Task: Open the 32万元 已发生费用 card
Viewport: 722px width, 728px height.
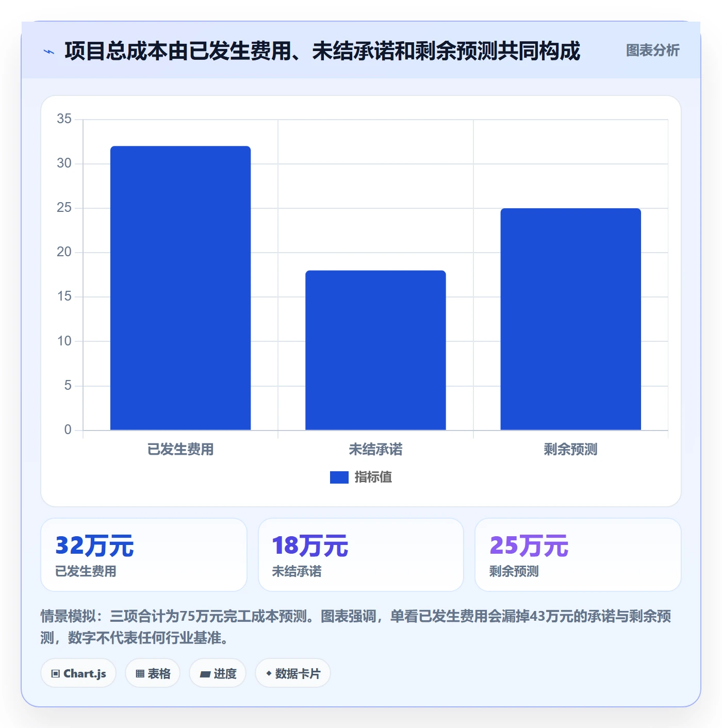Action: click(144, 555)
